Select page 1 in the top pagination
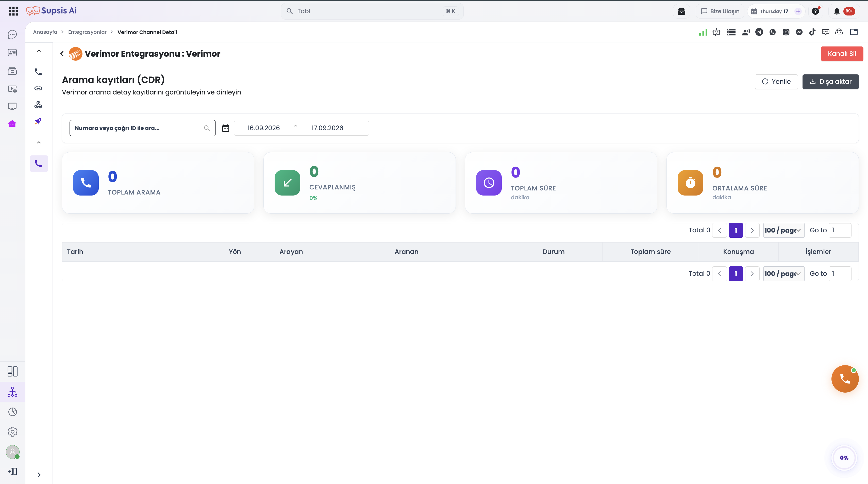This screenshot has height=484, width=868. point(736,230)
